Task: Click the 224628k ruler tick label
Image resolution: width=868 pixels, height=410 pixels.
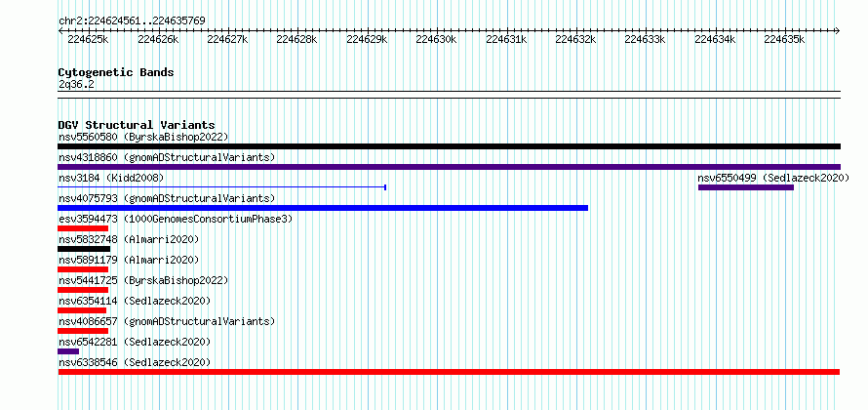Action: [x=296, y=39]
